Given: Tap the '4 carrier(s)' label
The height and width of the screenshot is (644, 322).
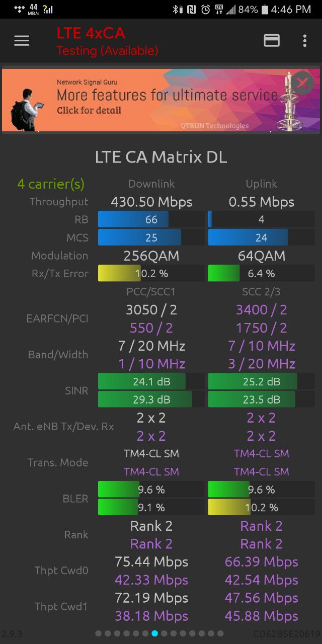Looking at the screenshot, I should coord(51,184).
